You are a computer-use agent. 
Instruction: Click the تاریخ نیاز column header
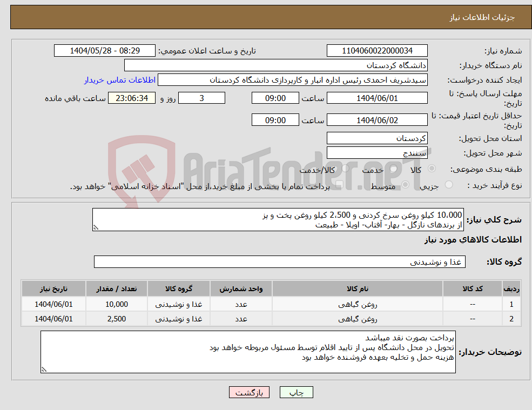click(x=52, y=288)
